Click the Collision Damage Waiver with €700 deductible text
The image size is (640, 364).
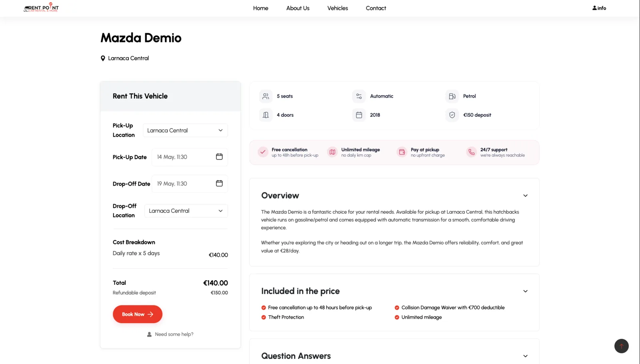click(x=453, y=308)
